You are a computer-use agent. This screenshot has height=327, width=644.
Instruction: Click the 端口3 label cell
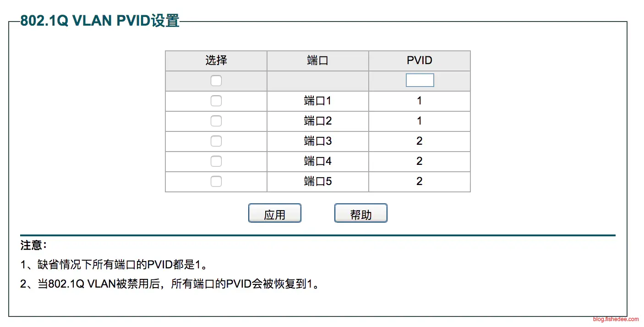pyautogui.click(x=317, y=141)
